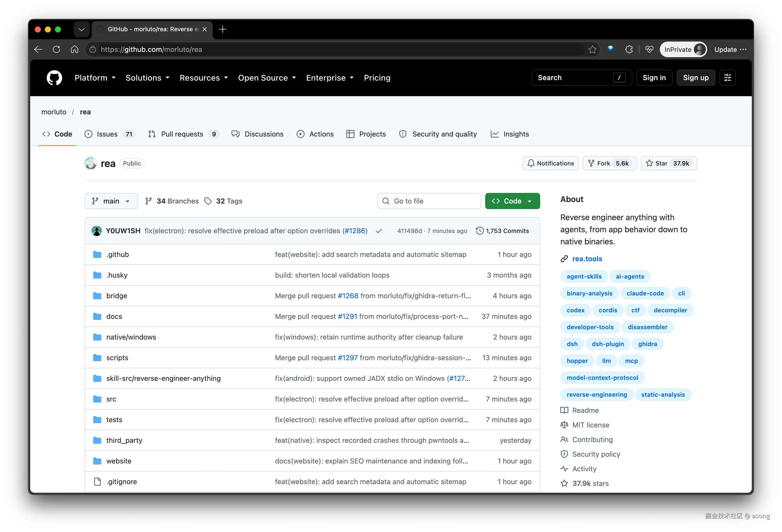Click the morluto owner avatar beside rea
782x532 pixels.
(x=90, y=163)
